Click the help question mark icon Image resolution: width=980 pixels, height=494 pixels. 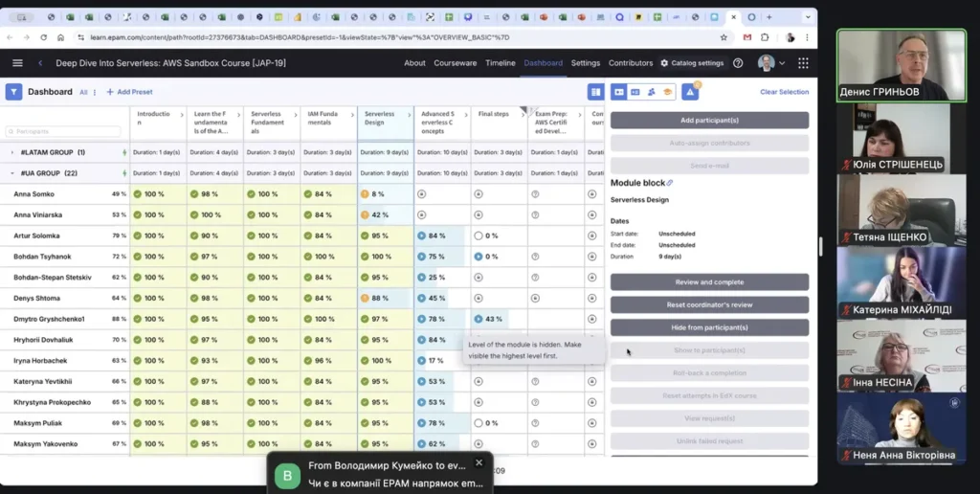[738, 63]
